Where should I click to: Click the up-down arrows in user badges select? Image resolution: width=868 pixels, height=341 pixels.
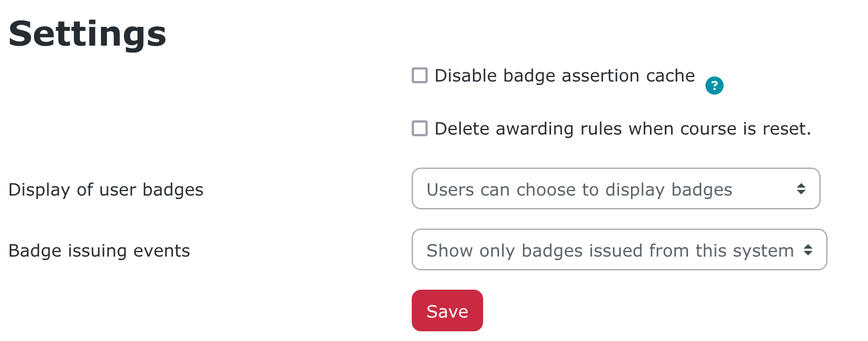pyautogui.click(x=801, y=189)
